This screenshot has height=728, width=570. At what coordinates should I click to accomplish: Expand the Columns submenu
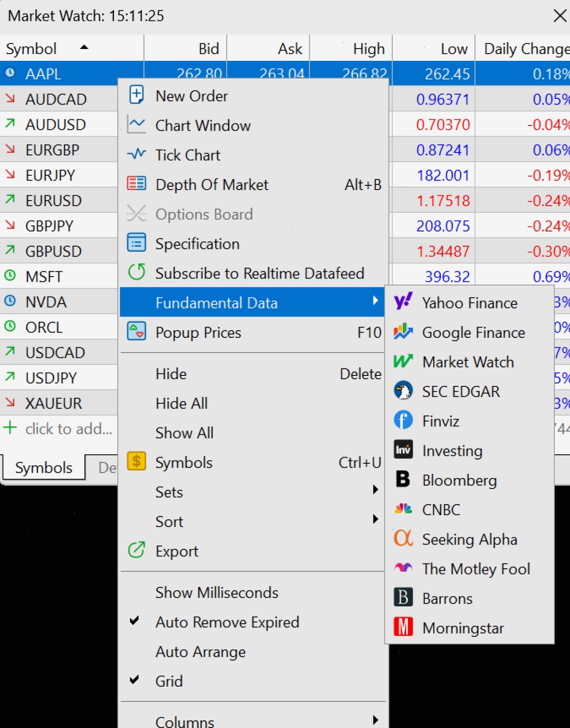pyautogui.click(x=253, y=721)
